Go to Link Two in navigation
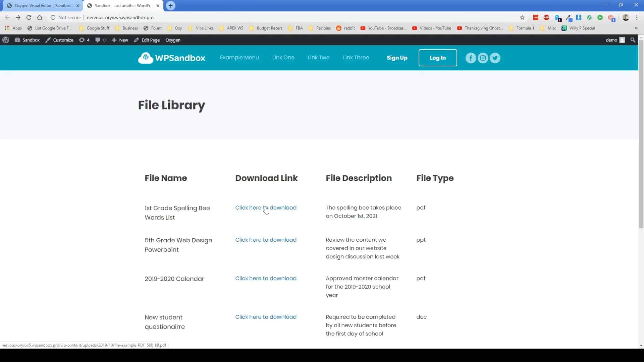Screen dimensions: 644x362 319,58
